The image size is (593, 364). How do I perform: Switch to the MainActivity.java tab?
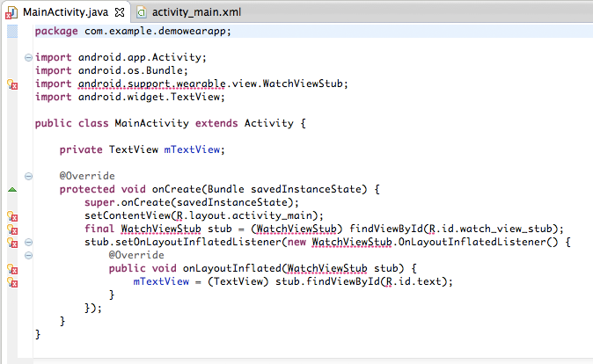[65, 12]
